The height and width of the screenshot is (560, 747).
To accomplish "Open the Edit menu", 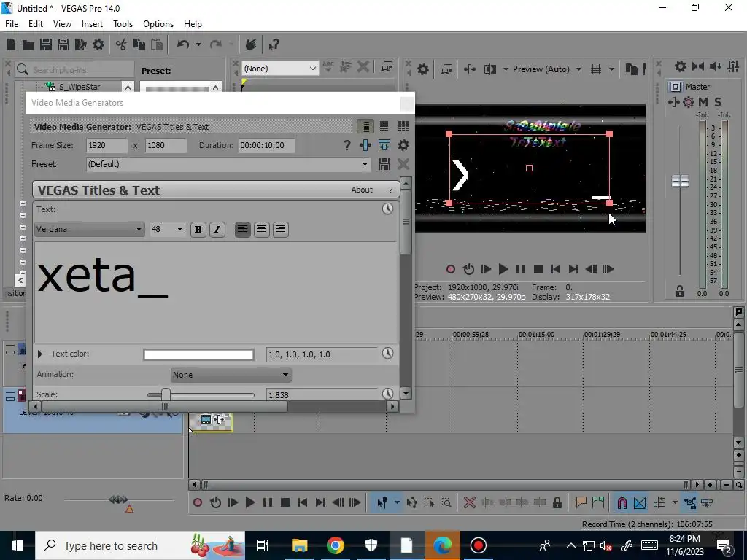I will [36, 24].
